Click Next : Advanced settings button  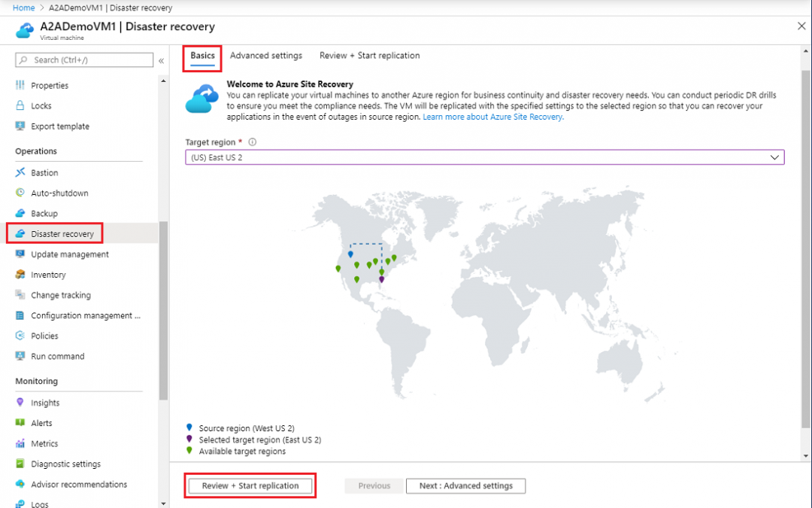(465, 485)
